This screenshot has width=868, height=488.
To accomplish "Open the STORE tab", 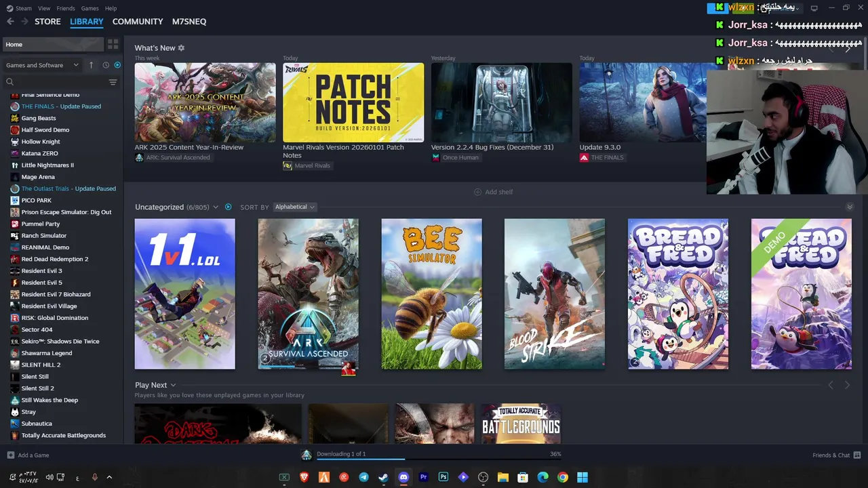I will (x=47, y=22).
